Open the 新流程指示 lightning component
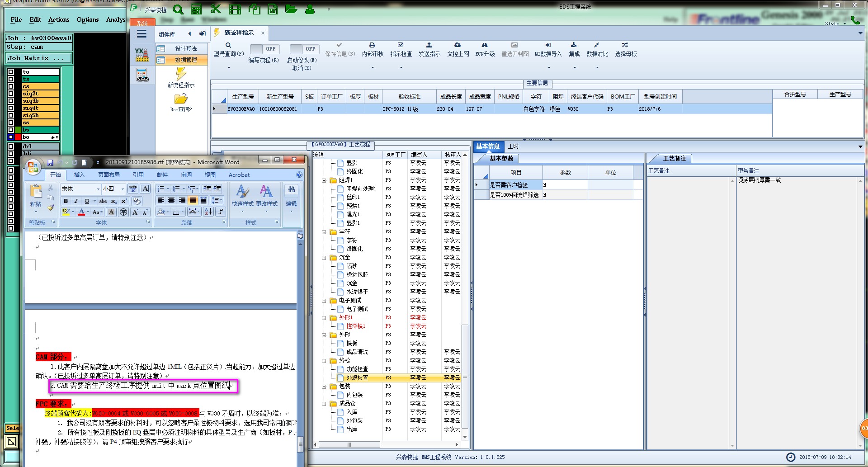Viewport: 868px width, 467px height. [x=181, y=77]
